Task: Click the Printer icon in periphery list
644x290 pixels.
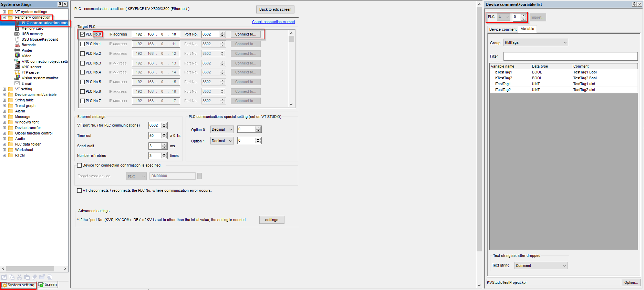Action: click(x=17, y=50)
